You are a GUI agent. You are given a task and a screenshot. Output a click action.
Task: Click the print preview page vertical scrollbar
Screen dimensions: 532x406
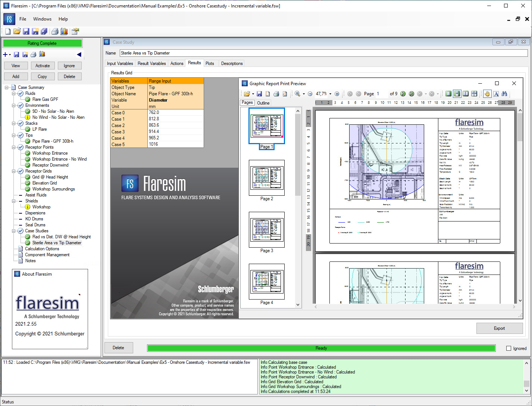click(520, 206)
